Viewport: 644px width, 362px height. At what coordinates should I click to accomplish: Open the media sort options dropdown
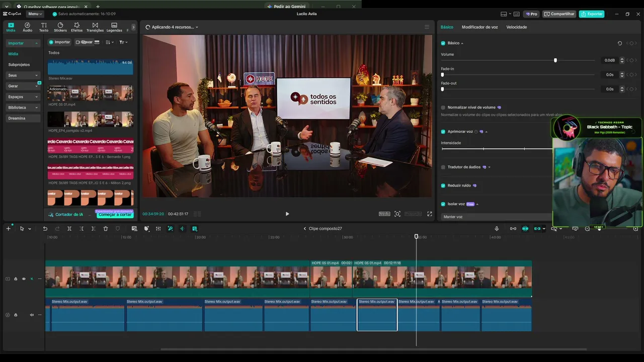(x=110, y=42)
